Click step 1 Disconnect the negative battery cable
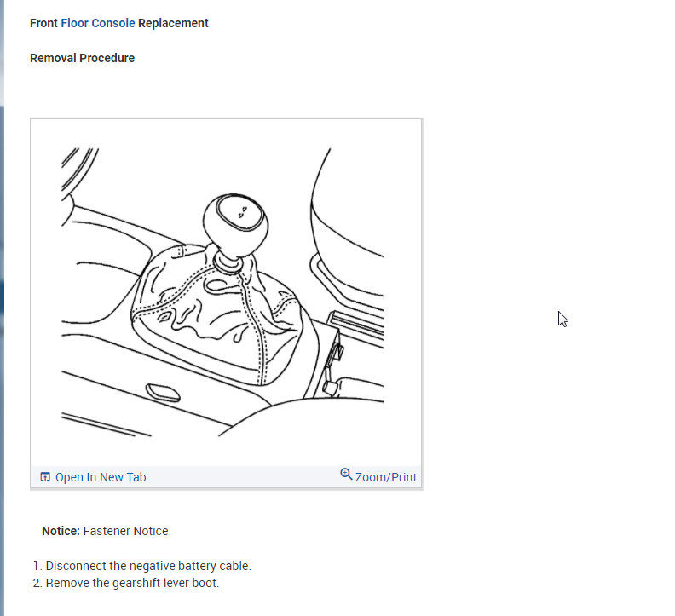Screen dimensions: 675x616 point(148,566)
